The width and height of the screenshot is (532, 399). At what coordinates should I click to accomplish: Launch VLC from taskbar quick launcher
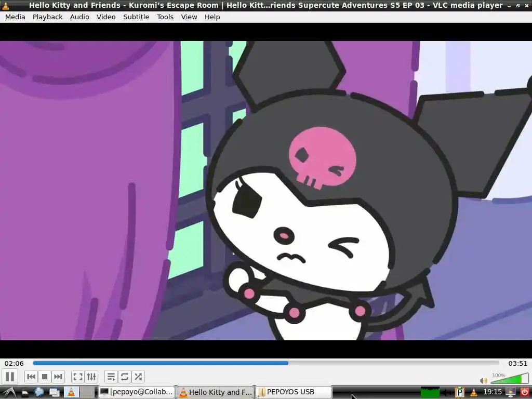pos(71,392)
